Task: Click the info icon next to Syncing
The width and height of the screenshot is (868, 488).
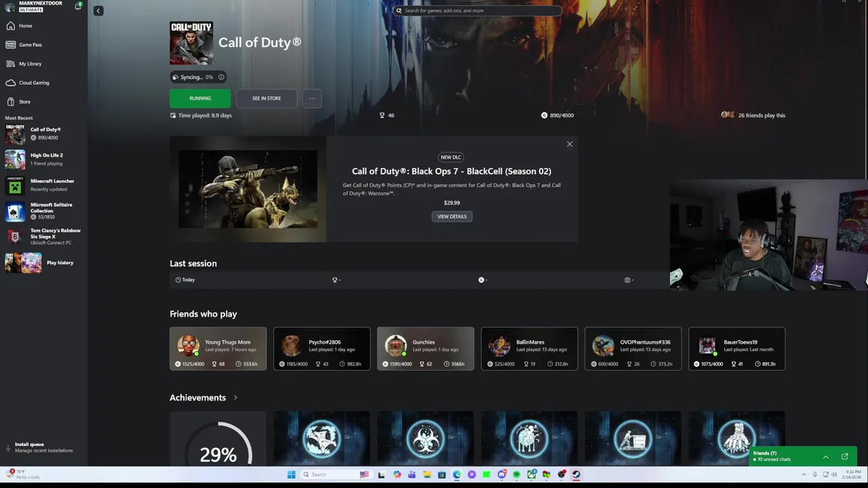Action: [x=221, y=77]
